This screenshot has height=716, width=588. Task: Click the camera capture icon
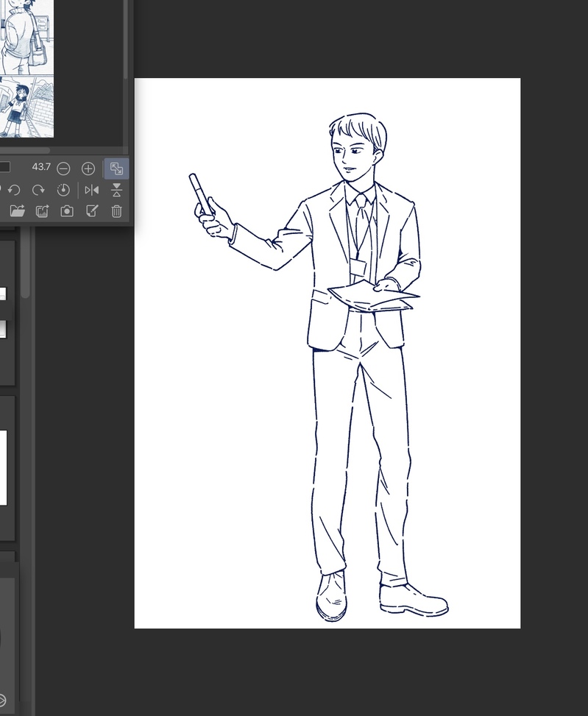pos(67,211)
